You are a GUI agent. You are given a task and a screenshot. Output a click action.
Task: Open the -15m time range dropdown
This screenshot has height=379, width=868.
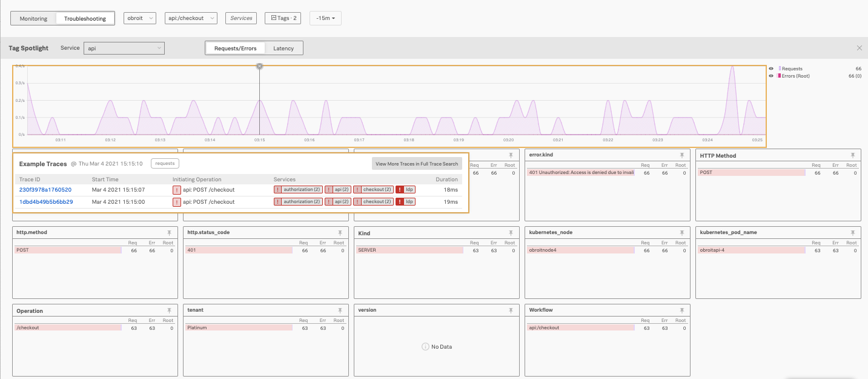tap(325, 18)
